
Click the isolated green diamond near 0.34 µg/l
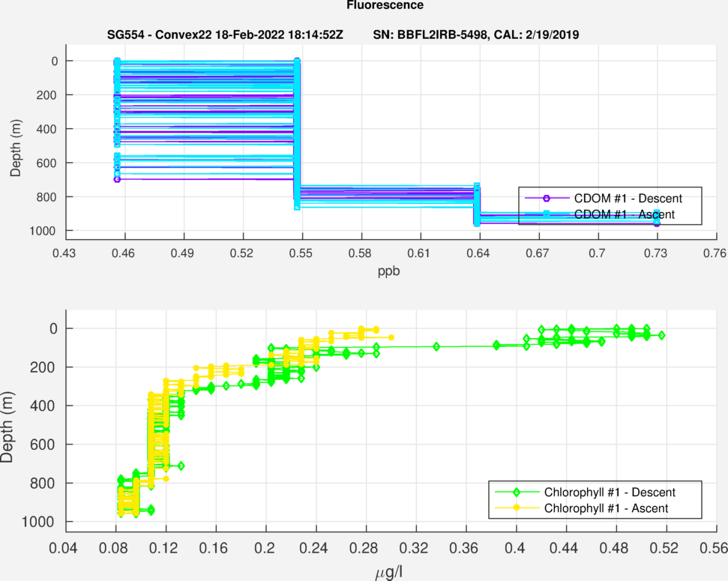[436, 346]
